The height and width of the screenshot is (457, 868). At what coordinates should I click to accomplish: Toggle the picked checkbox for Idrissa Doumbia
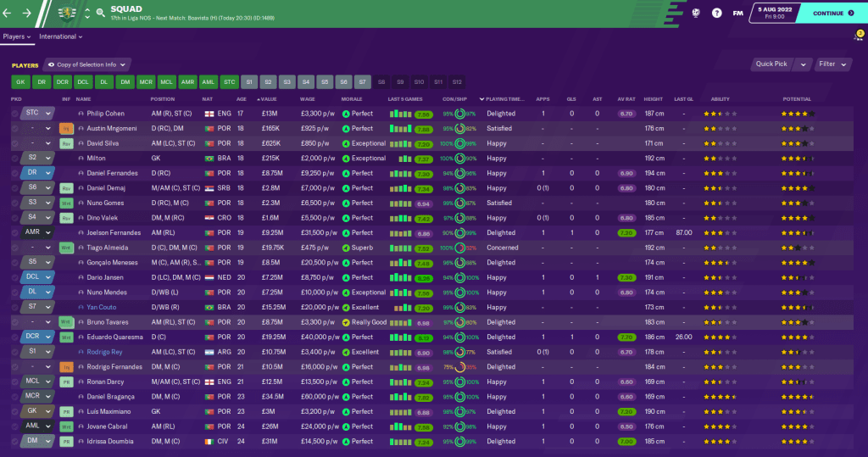point(15,442)
